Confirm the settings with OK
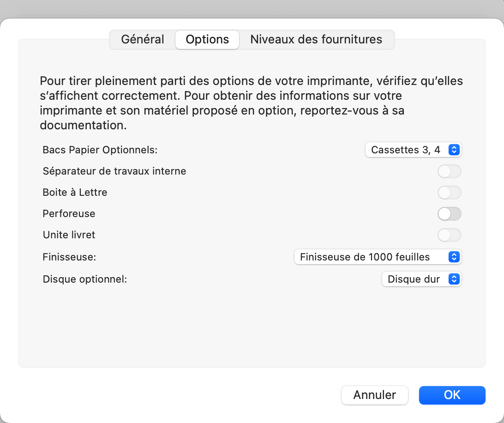 pyautogui.click(x=452, y=395)
